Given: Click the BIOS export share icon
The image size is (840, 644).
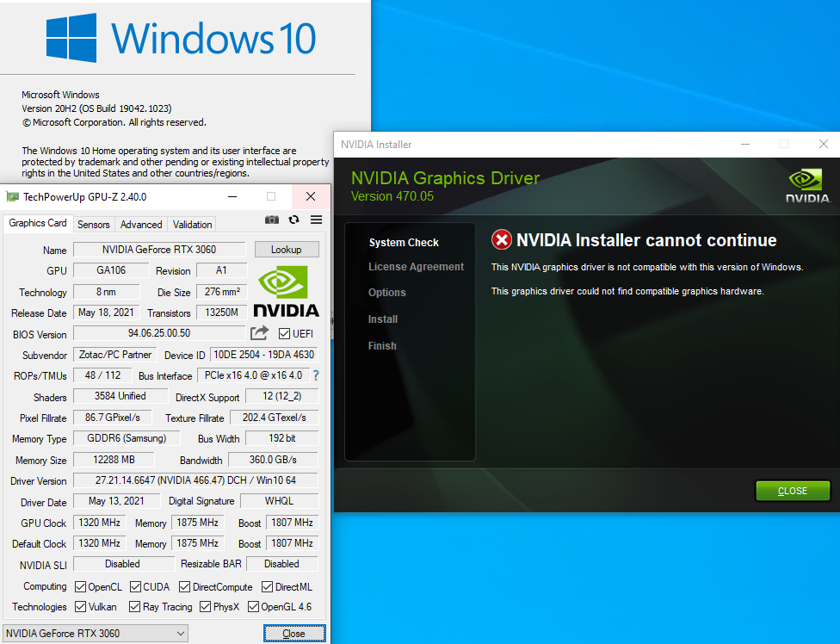Looking at the screenshot, I should tap(259, 333).
